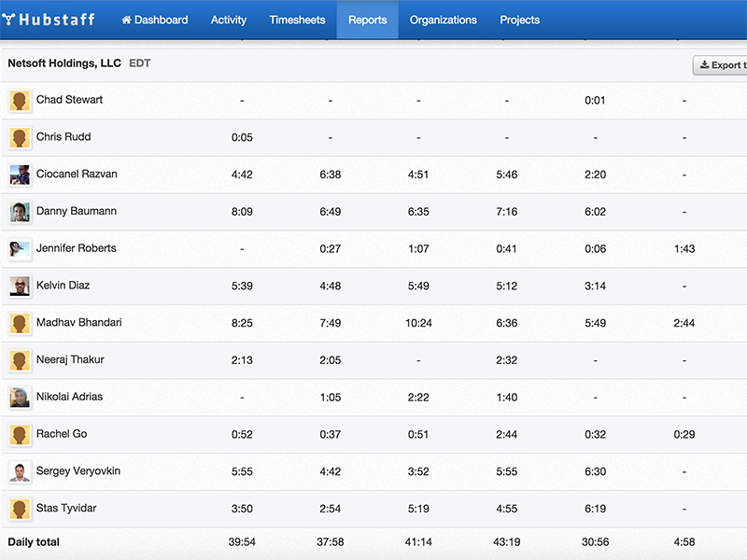The image size is (747, 560).
Task: Open the Projects tab
Action: click(x=520, y=20)
